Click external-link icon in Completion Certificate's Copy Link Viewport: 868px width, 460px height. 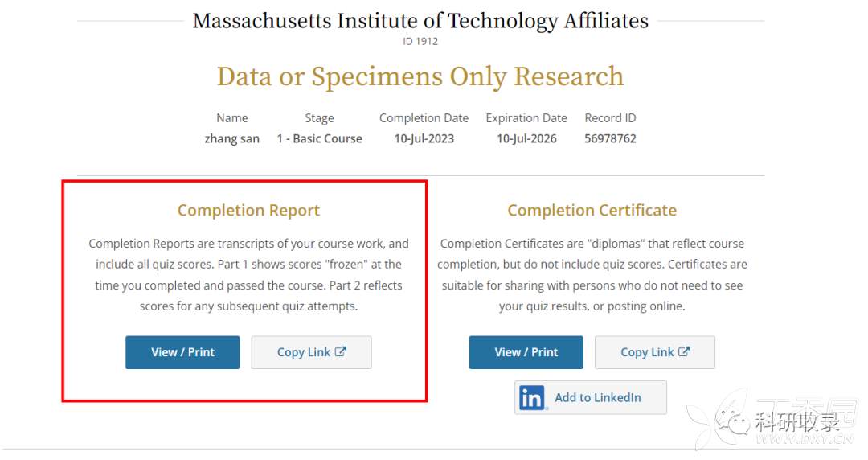pyautogui.click(x=684, y=351)
